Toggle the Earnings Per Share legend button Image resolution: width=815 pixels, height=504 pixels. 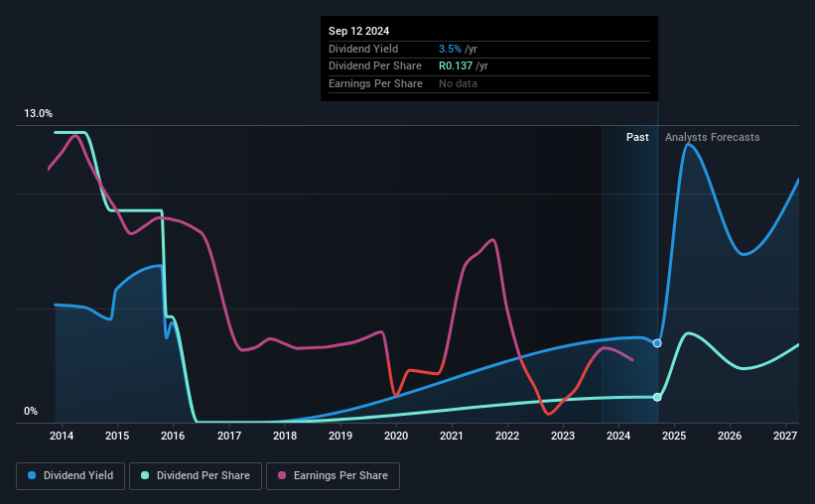point(333,476)
